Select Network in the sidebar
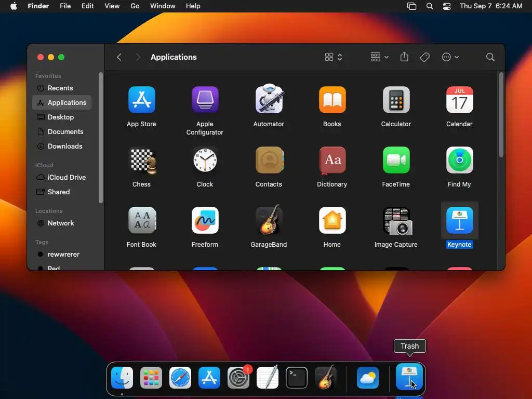Viewport: 532px width, 399px height. tap(62, 223)
